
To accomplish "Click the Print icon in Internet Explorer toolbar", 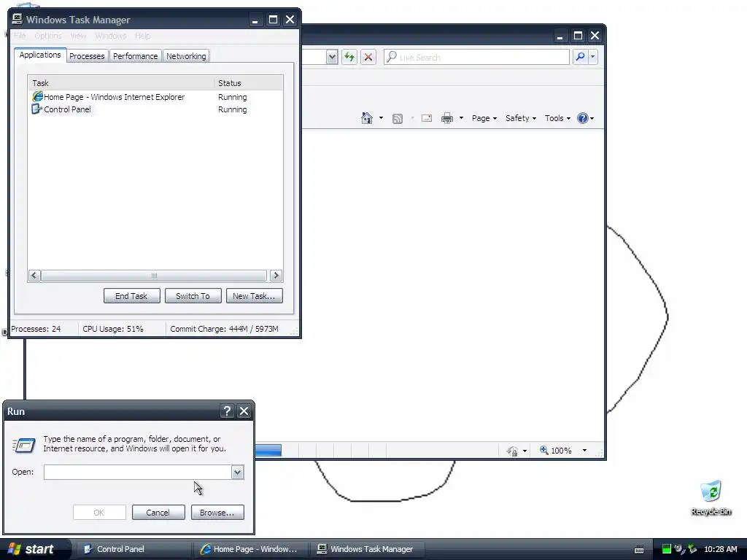I will (x=447, y=118).
